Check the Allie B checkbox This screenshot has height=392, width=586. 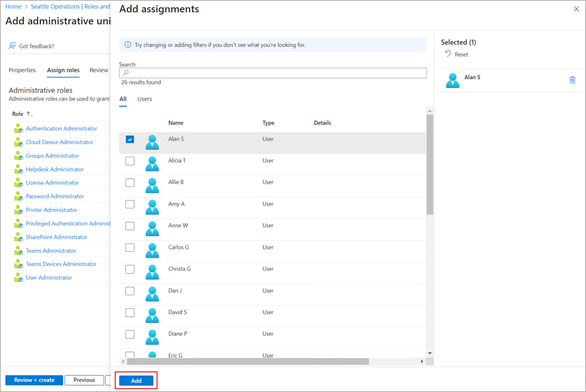(x=130, y=182)
